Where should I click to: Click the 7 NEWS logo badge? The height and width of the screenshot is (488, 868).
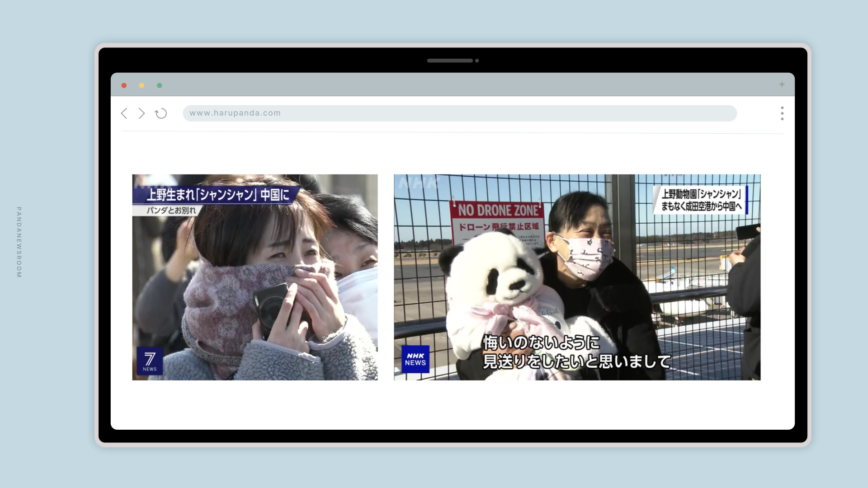150,361
